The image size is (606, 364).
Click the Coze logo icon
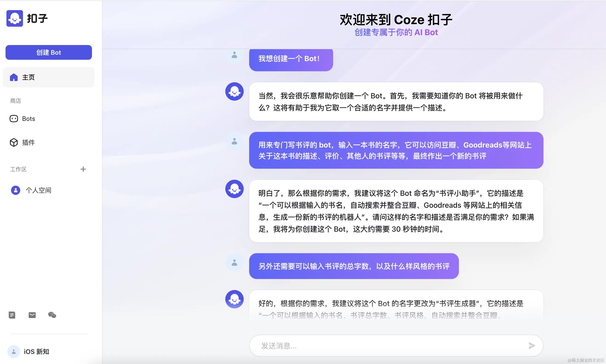[x=15, y=18]
